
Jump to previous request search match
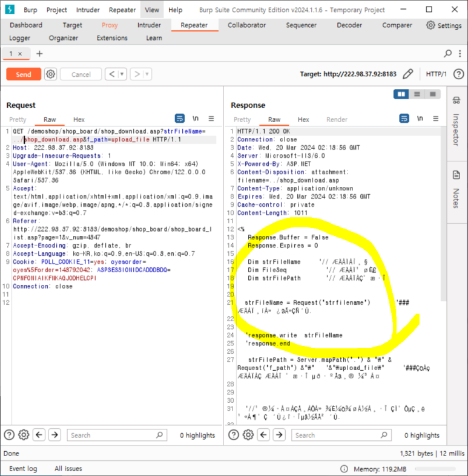[x=39, y=435]
